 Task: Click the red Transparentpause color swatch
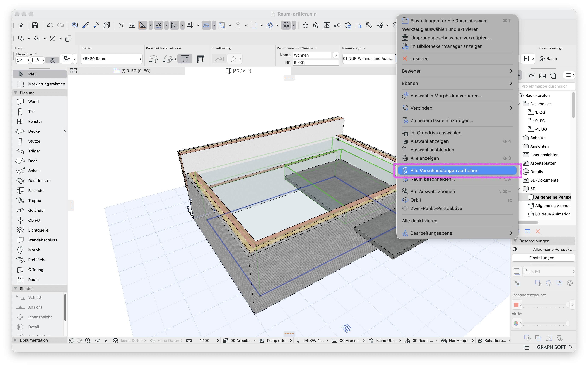click(x=516, y=305)
